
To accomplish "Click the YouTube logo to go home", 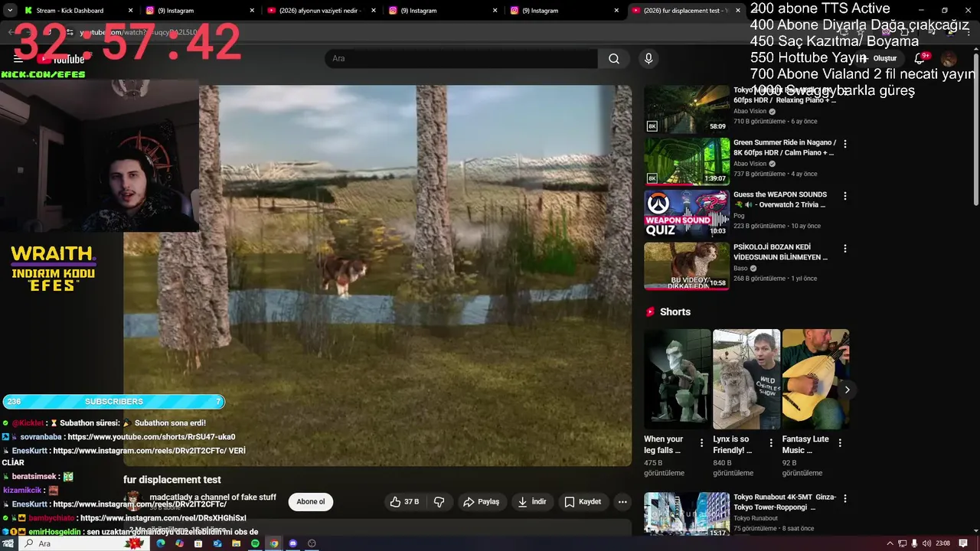I will tap(61, 59).
